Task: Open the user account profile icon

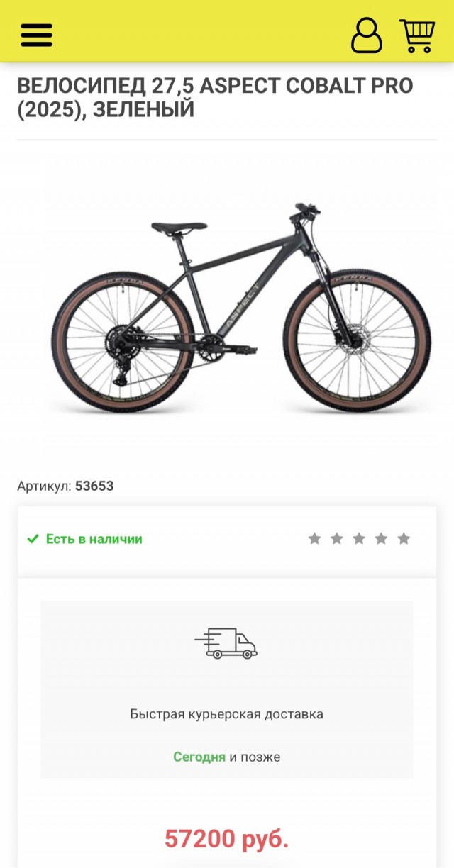Action: [366, 35]
